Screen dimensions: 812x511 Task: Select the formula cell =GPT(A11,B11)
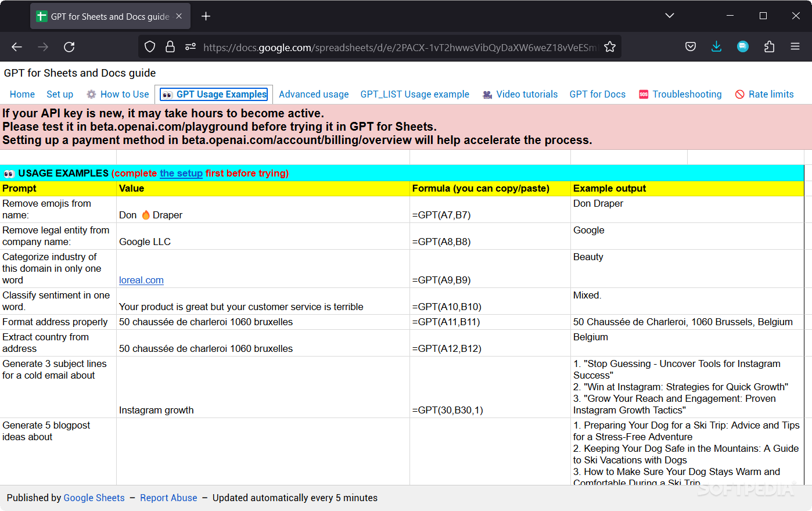coord(490,322)
